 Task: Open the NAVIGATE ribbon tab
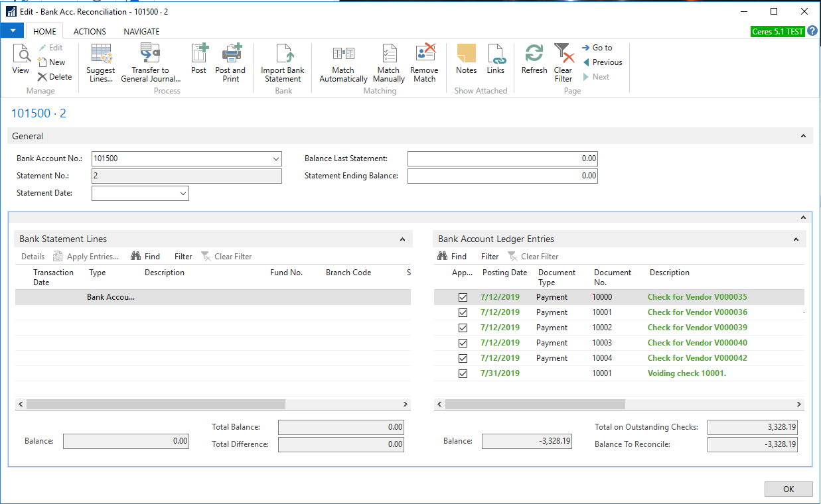click(x=141, y=31)
